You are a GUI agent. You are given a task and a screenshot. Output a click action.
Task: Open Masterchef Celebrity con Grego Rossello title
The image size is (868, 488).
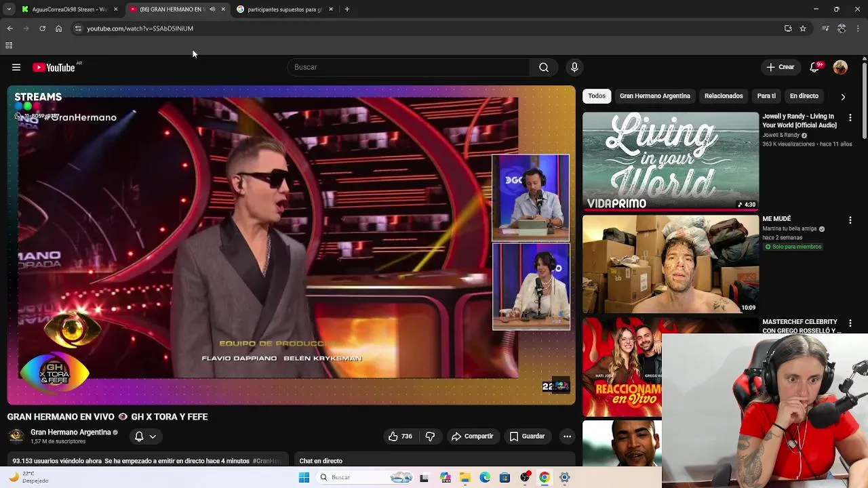pos(801,326)
